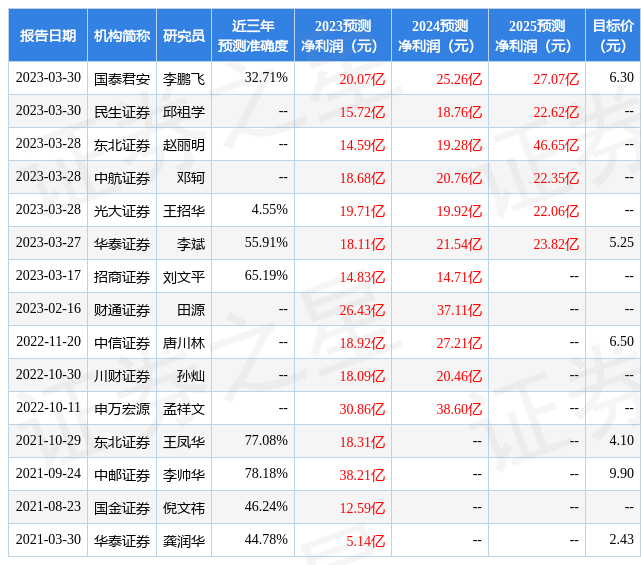Viewport: 641px width, 565px height.
Task: Click report date 2021-10-29
Action: [x=48, y=440]
